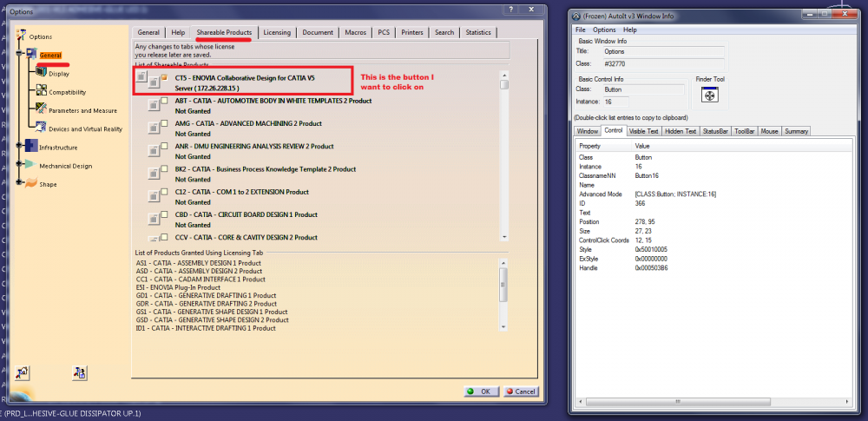Expand the Shape tree node

20,181
